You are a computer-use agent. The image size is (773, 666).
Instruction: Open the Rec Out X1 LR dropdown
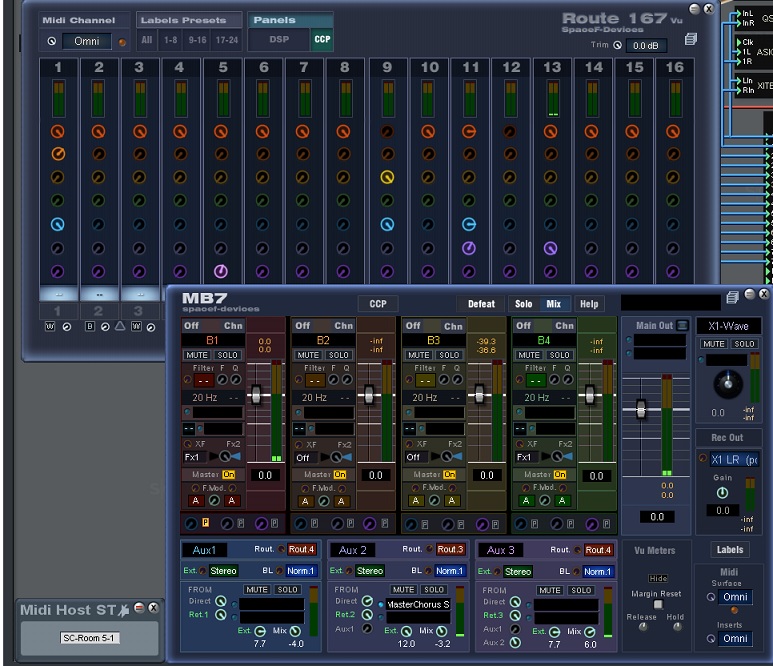(x=735, y=459)
